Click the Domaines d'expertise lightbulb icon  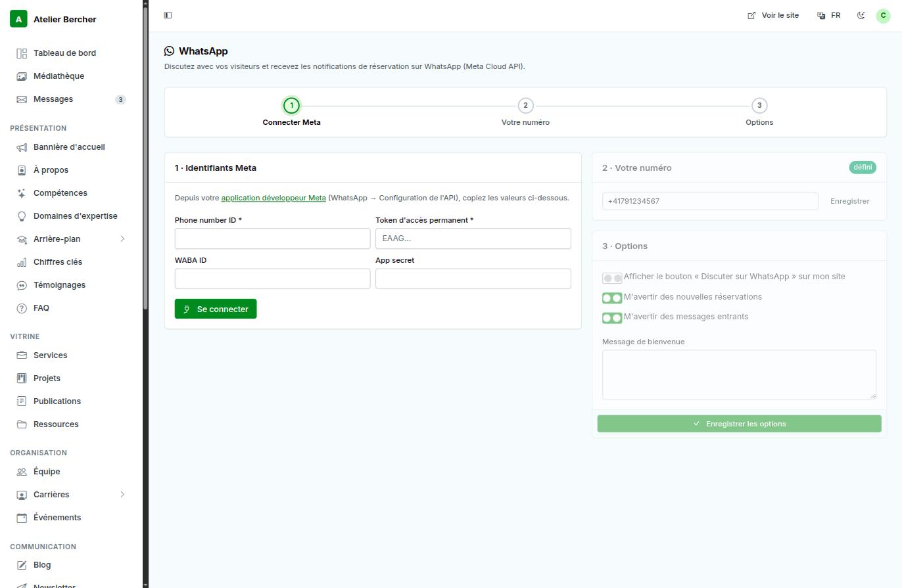tap(22, 216)
